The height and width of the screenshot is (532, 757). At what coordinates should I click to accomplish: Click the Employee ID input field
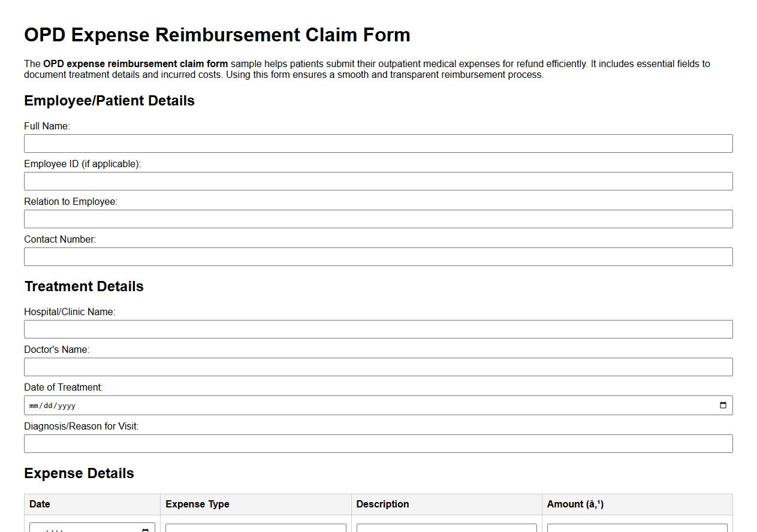pos(378,181)
